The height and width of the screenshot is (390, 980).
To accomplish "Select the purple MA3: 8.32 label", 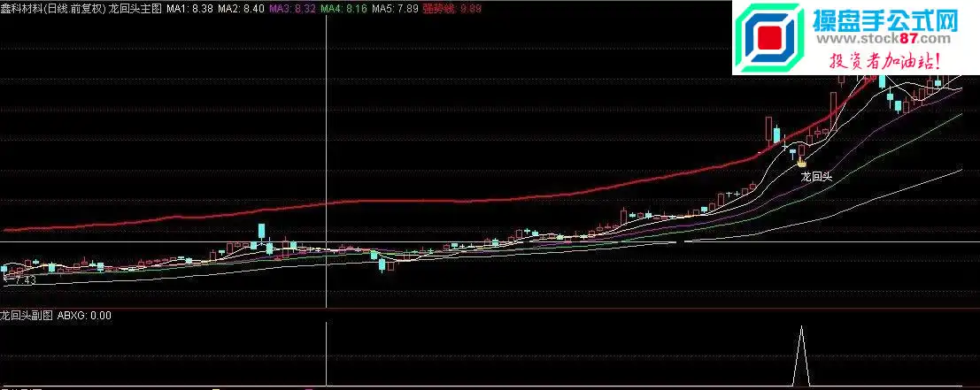I will pyautogui.click(x=291, y=8).
